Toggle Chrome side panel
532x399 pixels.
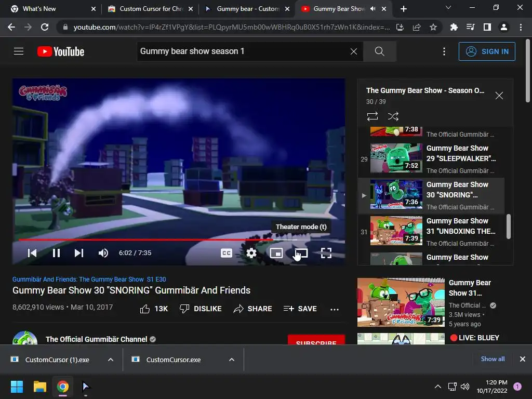click(x=487, y=27)
